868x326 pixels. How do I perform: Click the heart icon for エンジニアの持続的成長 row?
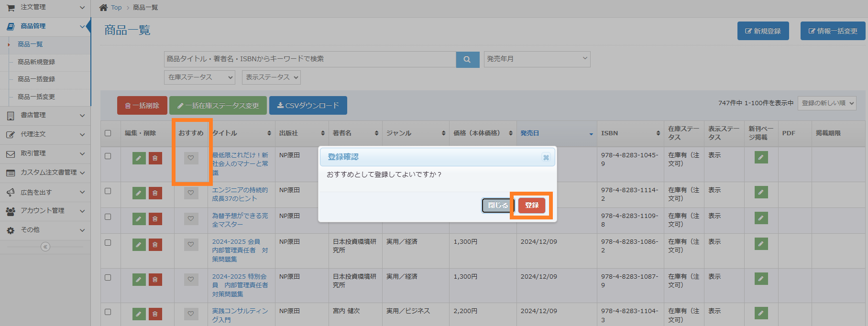pos(191,193)
